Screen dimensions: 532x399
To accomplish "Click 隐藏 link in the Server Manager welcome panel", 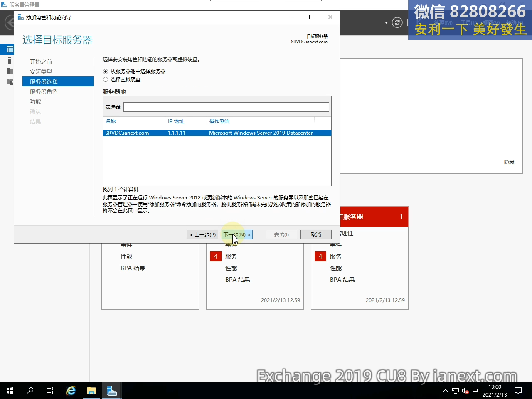I will tap(509, 162).
